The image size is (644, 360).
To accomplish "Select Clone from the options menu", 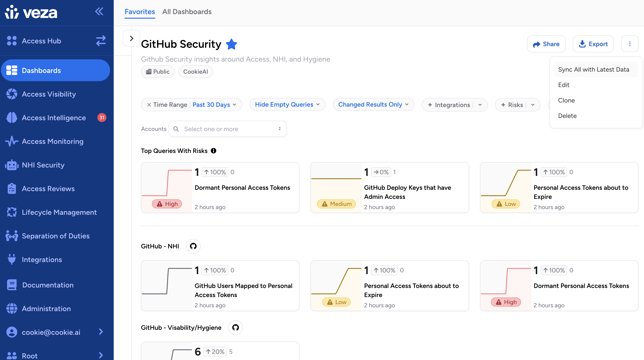I will click(596, 100).
